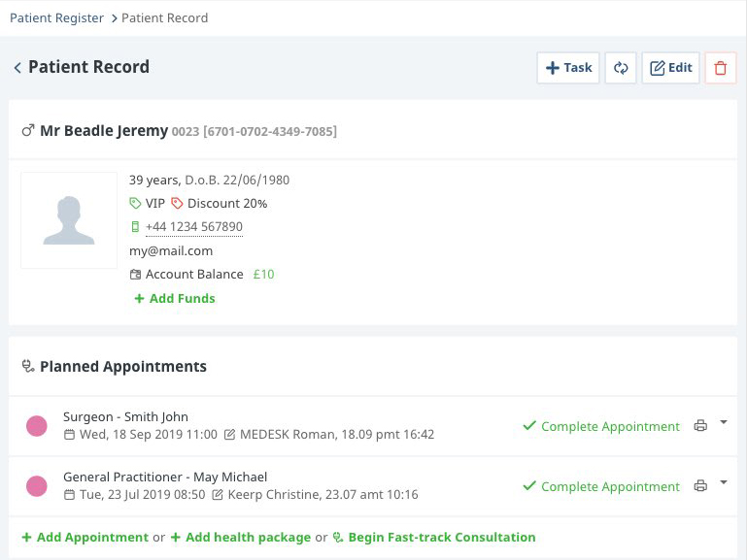Click the Mr Beadle Jeremy name heading
The image size is (747, 560).
[x=104, y=131]
